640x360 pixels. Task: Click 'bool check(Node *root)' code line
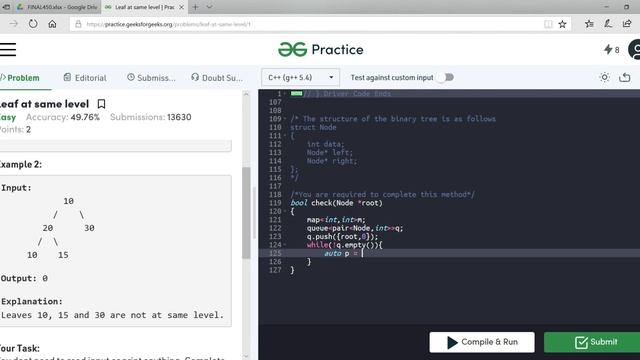coord(336,203)
